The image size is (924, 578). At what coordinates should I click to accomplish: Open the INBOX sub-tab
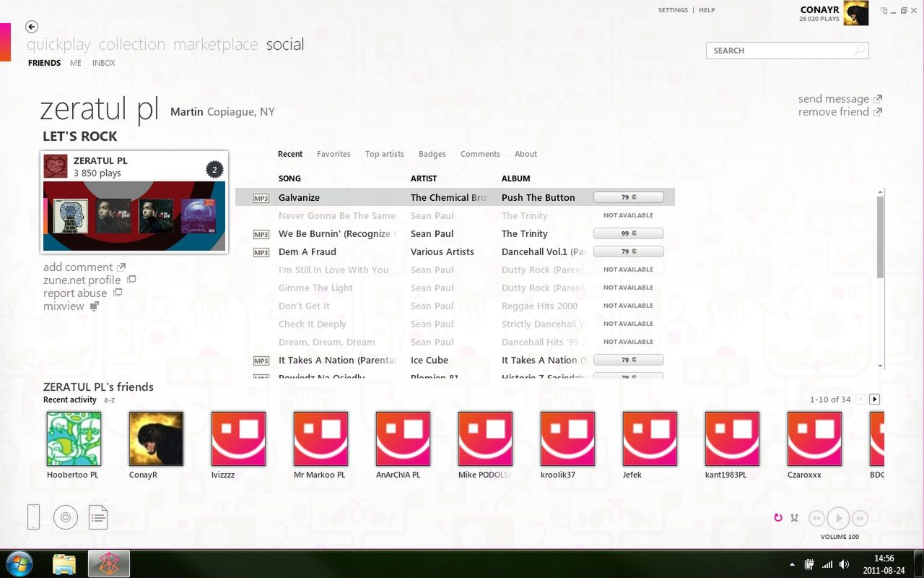tap(103, 63)
